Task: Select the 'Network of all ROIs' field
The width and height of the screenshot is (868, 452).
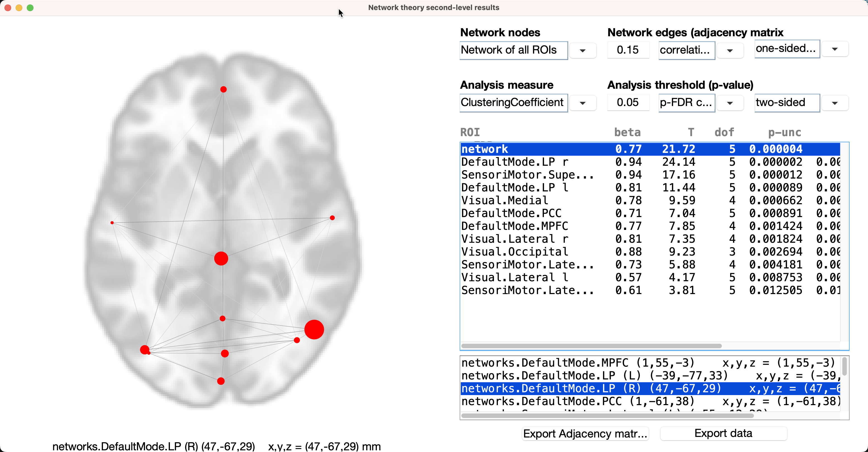Action: (x=513, y=50)
